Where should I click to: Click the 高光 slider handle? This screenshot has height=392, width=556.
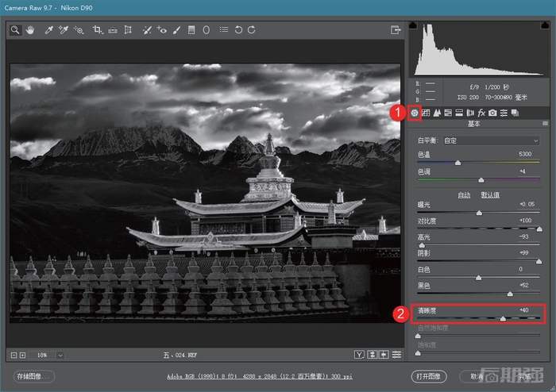pos(422,245)
